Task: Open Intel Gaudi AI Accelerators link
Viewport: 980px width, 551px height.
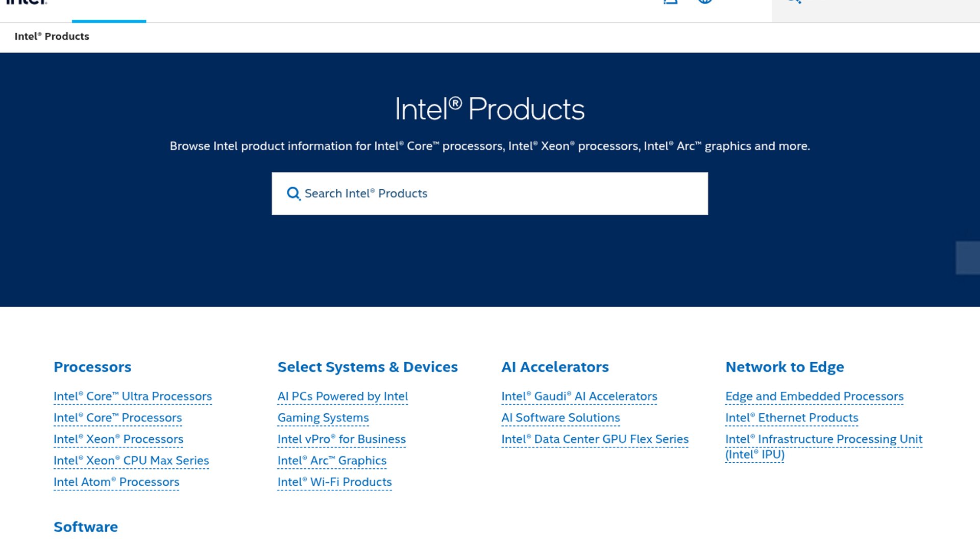Action: [x=579, y=396]
